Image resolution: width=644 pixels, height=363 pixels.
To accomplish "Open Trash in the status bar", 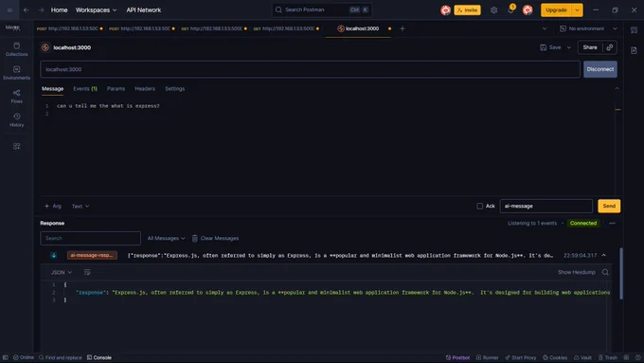I will click(x=607, y=357).
